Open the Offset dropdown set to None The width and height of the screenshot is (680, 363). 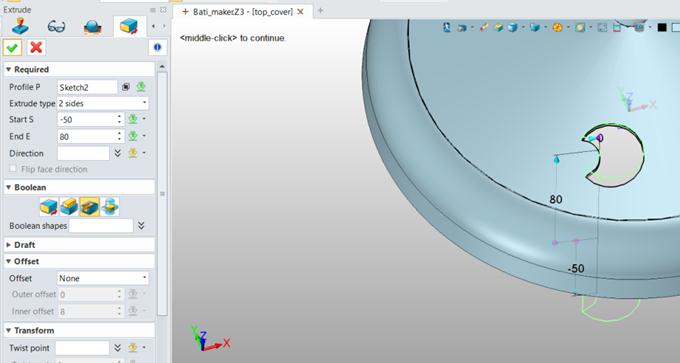[103, 278]
